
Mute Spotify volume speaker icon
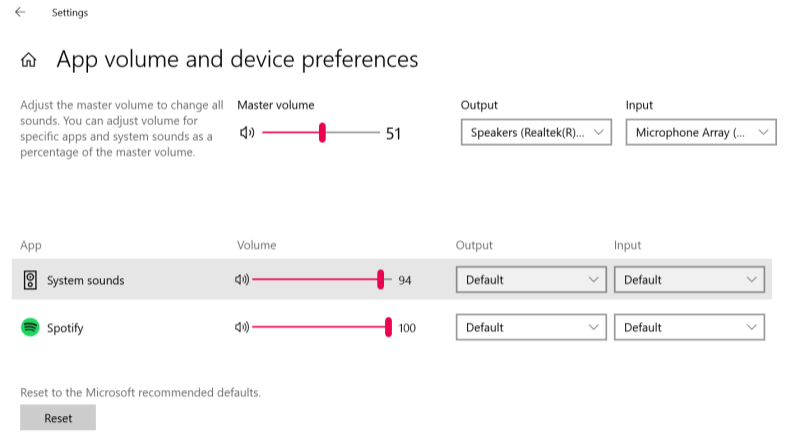coord(241,327)
